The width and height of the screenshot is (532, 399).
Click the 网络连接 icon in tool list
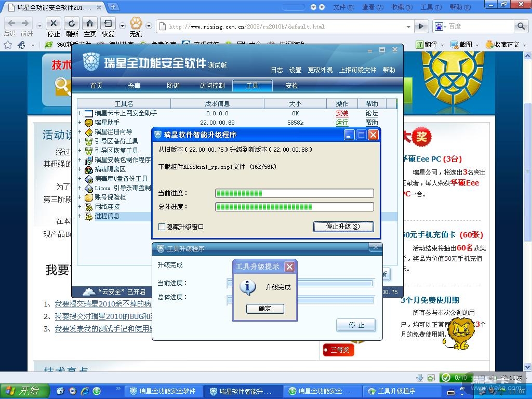(88, 207)
